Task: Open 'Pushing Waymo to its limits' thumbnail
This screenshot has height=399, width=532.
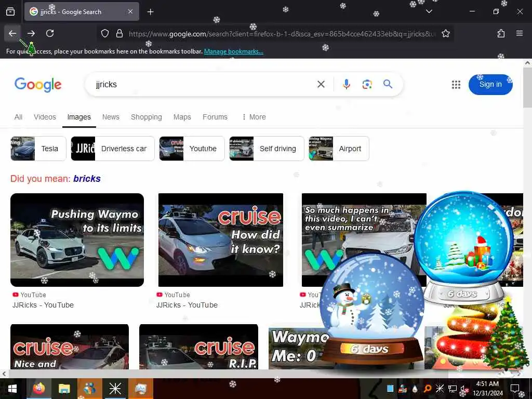Action: coord(77,240)
